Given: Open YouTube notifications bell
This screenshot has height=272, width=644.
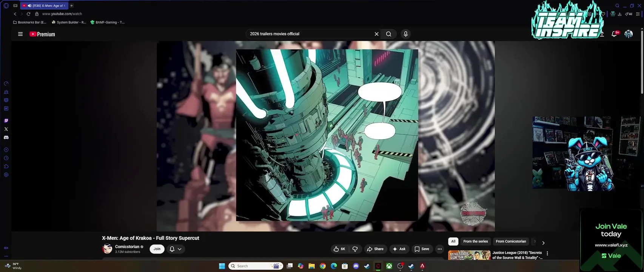Looking at the screenshot, I should [615, 34].
